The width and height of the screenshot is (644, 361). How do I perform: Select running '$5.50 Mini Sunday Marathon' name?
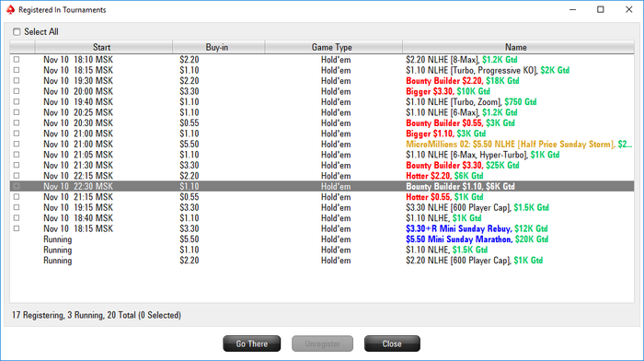[459, 239]
